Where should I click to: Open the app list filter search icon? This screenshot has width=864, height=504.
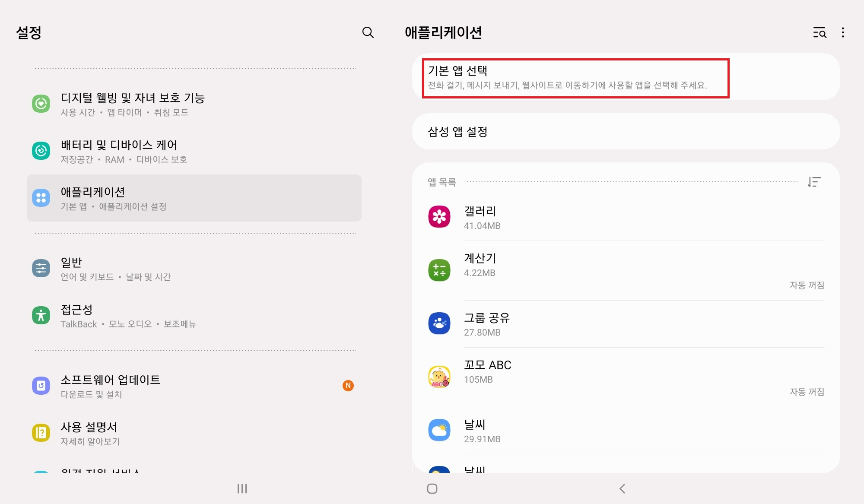[x=819, y=33]
